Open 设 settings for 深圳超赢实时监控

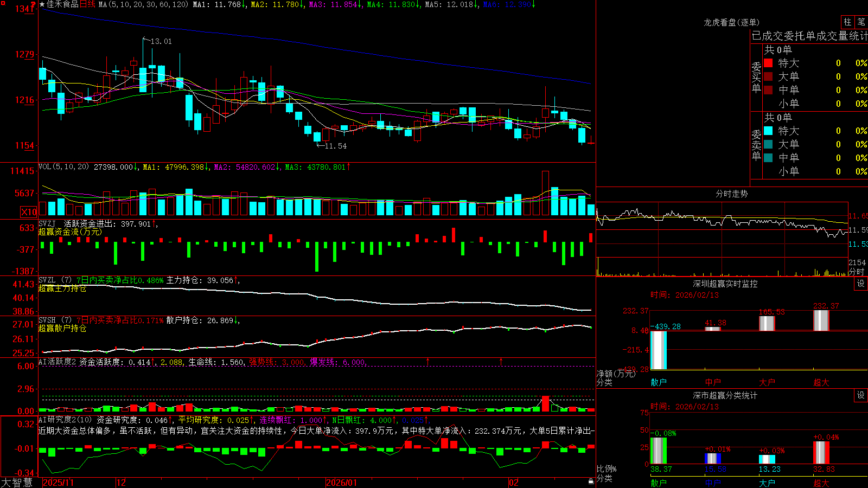tap(861, 284)
